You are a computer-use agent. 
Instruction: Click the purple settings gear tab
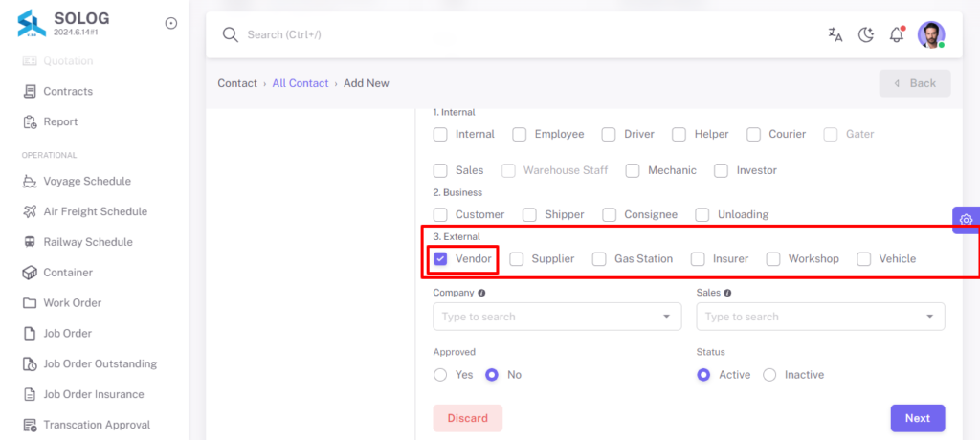click(x=967, y=220)
